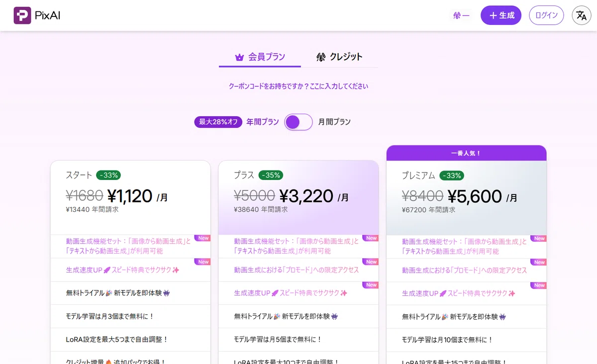Select スタート plan's 動画生成機能セット feature

(x=130, y=246)
